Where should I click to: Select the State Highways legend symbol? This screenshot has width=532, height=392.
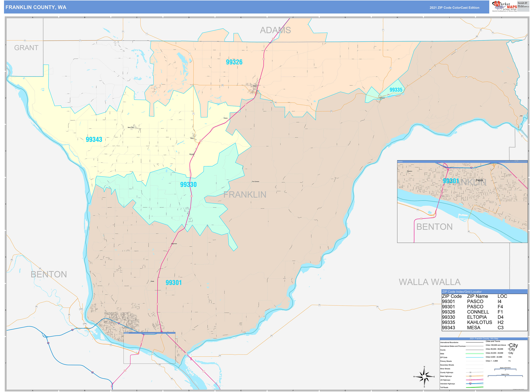(x=470, y=376)
